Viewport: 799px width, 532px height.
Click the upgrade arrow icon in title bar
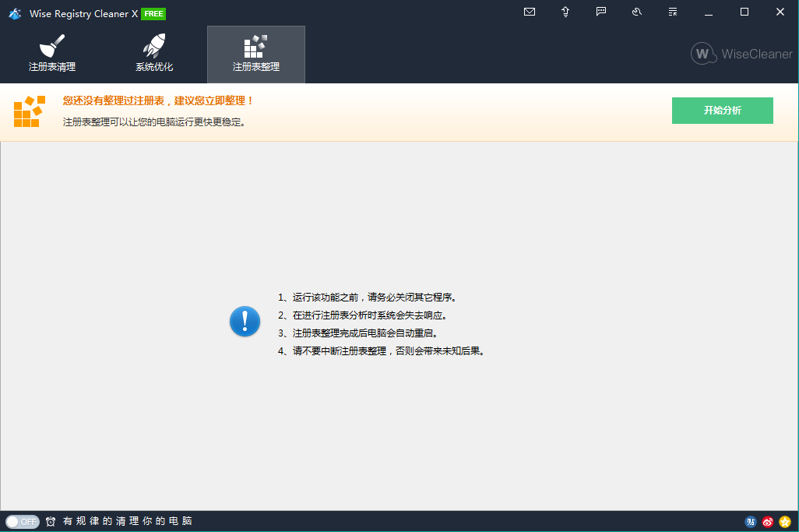(x=565, y=12)
